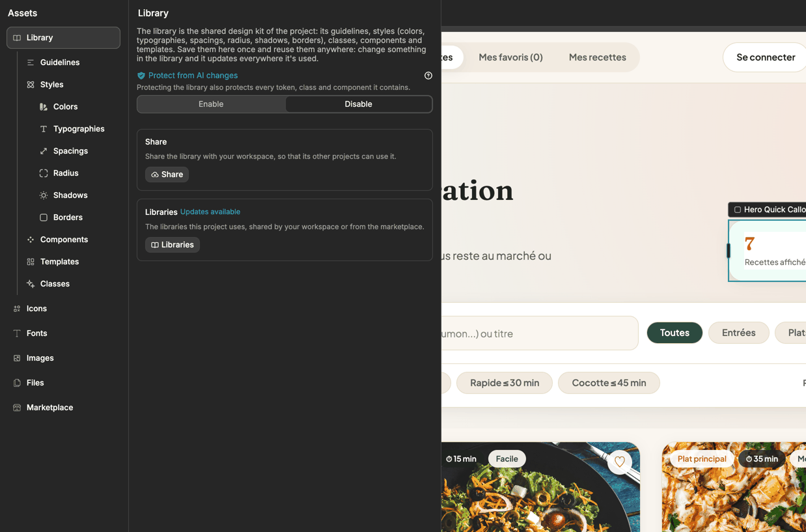Select Styles in the Assets tree
The image size is (806, 532).
[x=52, y=85]
